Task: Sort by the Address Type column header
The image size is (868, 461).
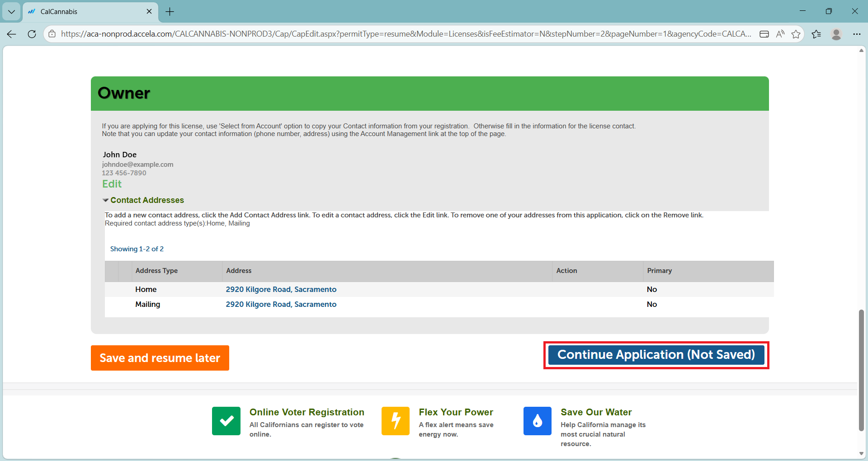Action: click(156, 271)
